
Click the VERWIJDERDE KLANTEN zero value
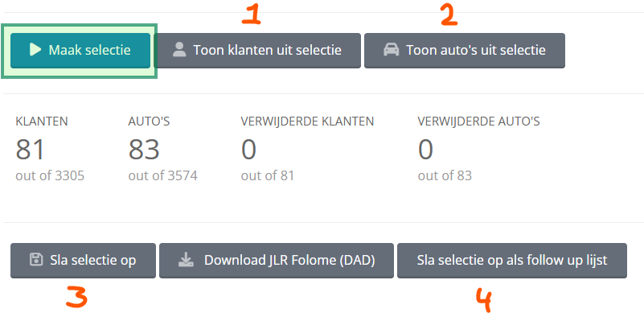[248, 150]
